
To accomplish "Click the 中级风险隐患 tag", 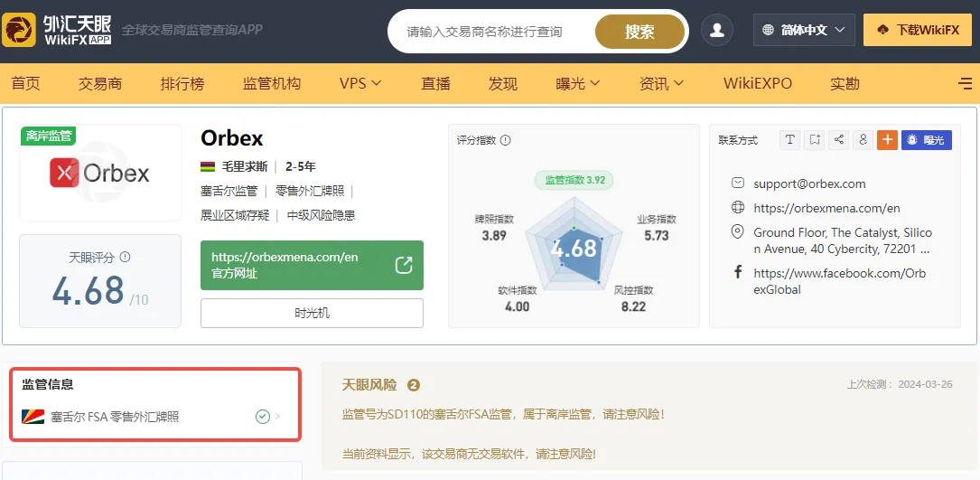I will coord(322,215).
